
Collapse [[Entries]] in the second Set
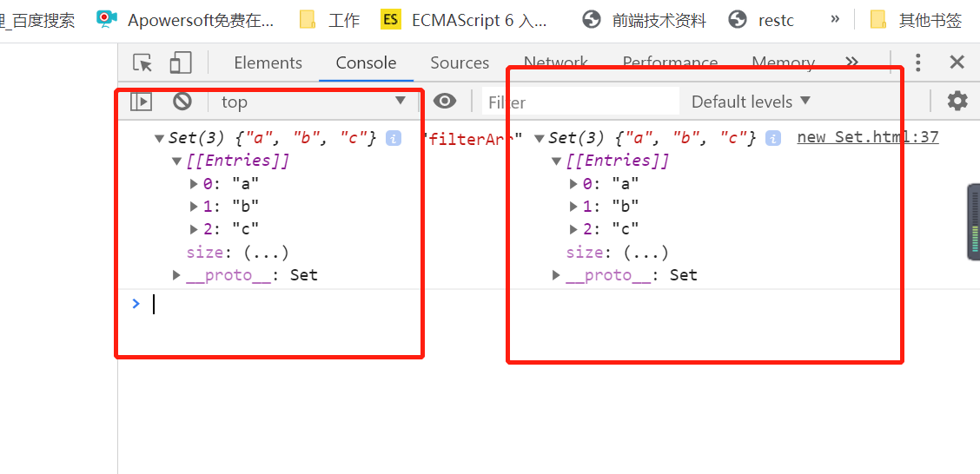point(557,161)
